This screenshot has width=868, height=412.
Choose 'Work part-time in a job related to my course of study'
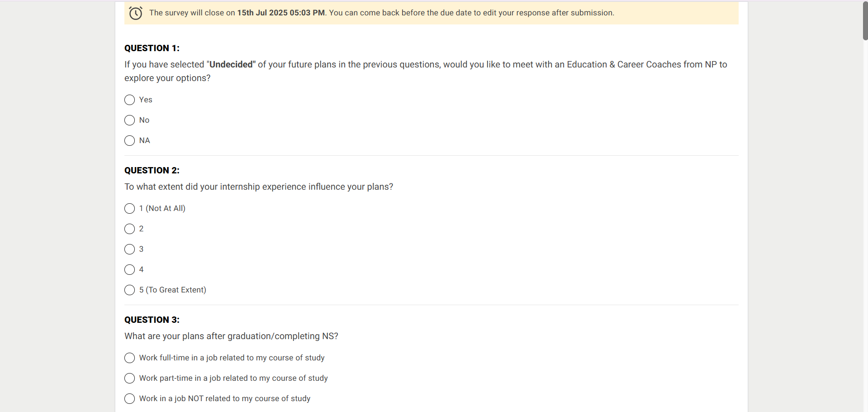coord(129,378)
